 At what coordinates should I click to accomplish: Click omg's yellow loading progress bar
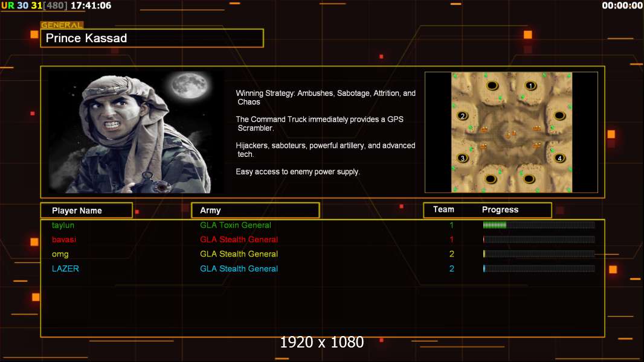click(539, 254)
